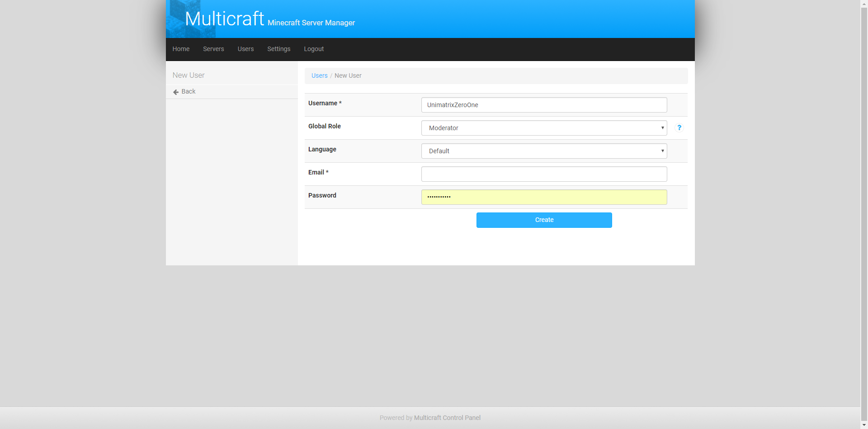Focus the empty Email input field
Image resolution: width=868 pixels, height=429 pixels.
(544, 174)
